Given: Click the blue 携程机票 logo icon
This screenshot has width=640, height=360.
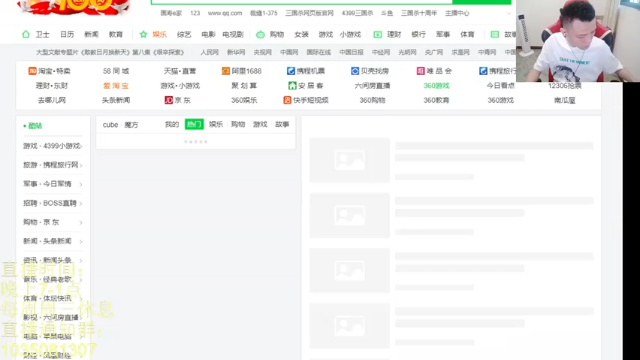Looking at the screenshot, I should (x=291, y=71).
